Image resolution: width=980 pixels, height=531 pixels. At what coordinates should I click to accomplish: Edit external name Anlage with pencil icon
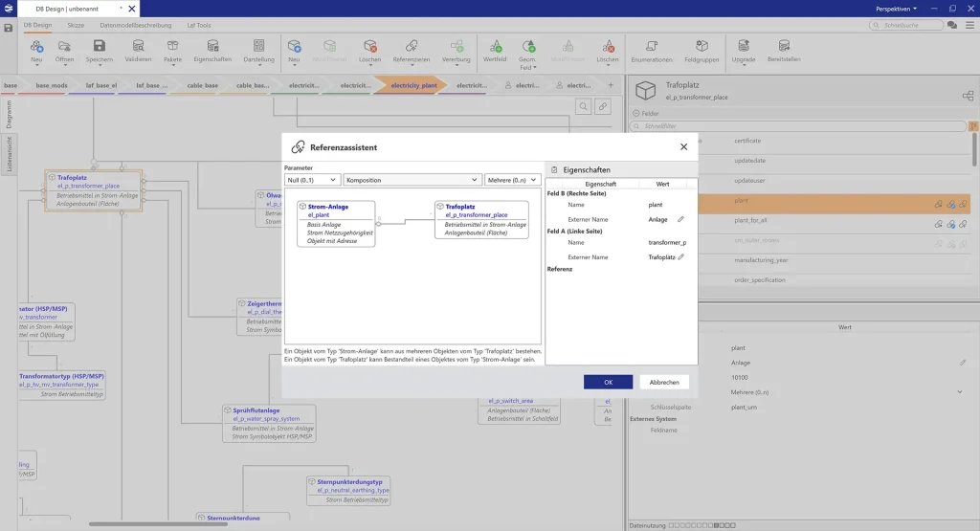[x=681, y=219]
